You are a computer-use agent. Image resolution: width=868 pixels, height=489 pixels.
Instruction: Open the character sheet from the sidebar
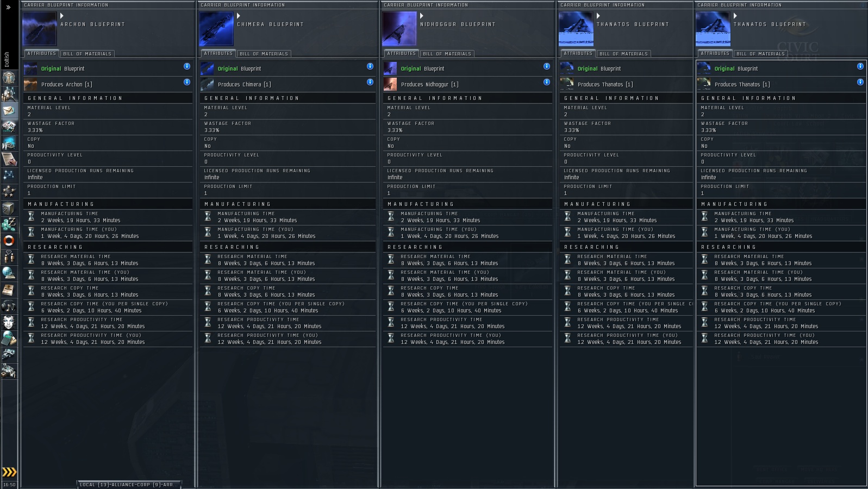pos(9,77)
